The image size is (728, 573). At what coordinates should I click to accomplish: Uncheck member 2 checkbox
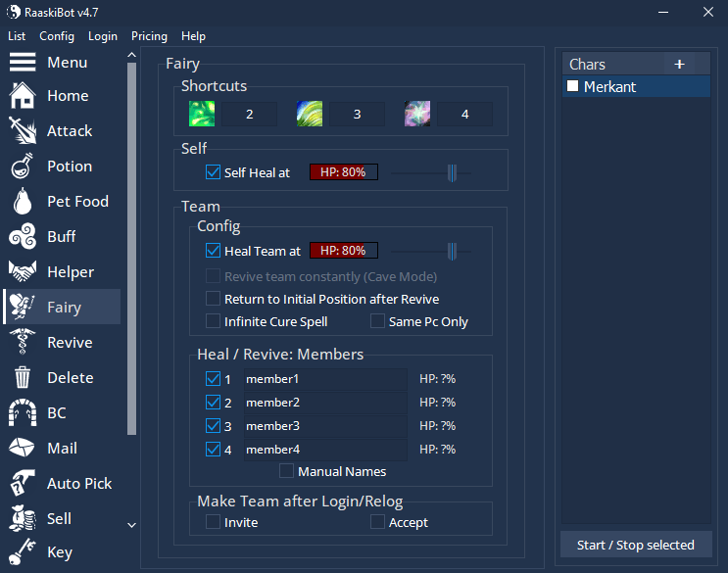[213, 403]
